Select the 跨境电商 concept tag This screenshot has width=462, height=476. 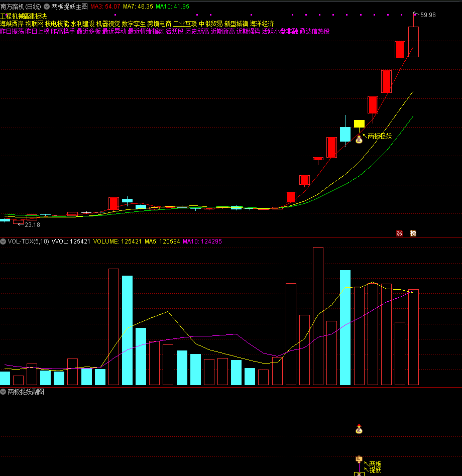tap(159, 24)
